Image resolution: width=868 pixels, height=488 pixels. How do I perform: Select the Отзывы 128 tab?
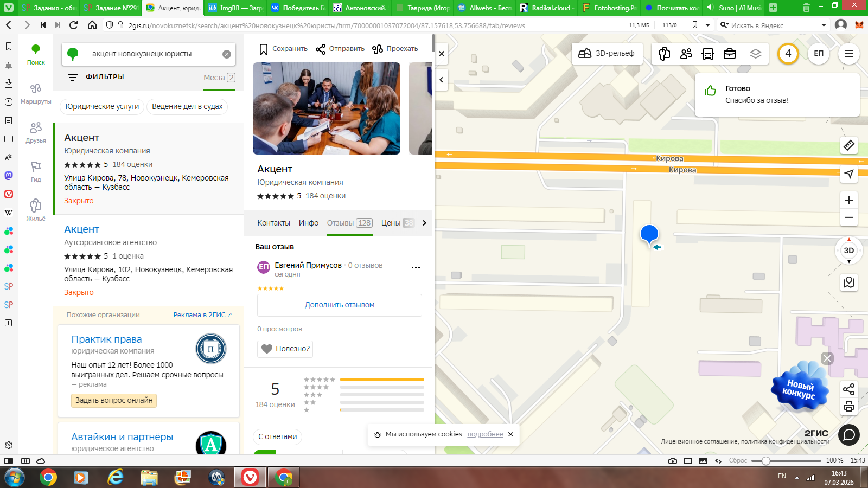tap(349, 223)
